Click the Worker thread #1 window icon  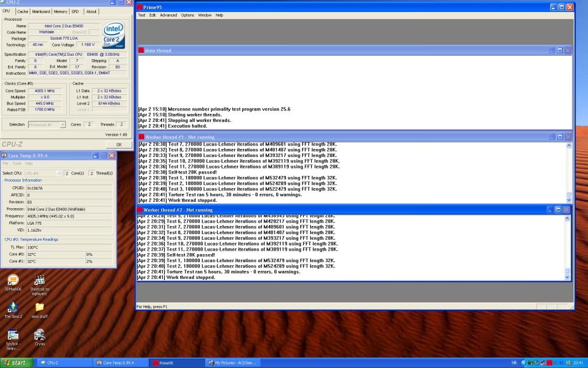click(141, 137)
